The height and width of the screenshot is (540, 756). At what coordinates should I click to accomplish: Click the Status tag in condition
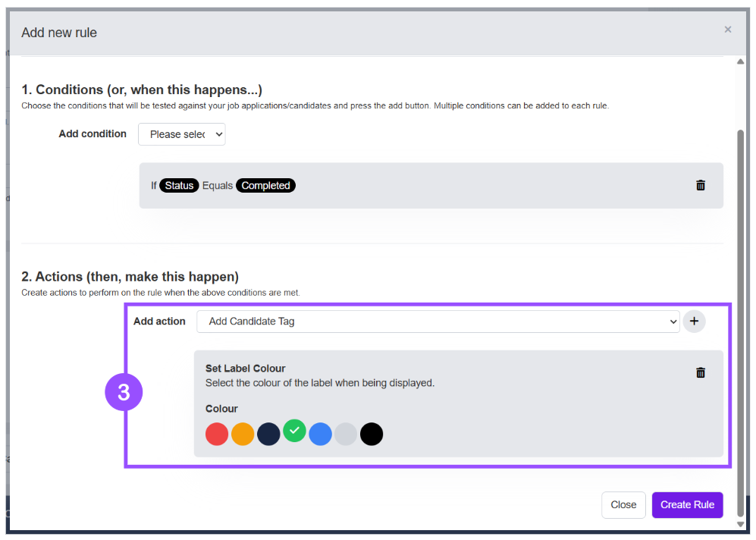[179, 186]
